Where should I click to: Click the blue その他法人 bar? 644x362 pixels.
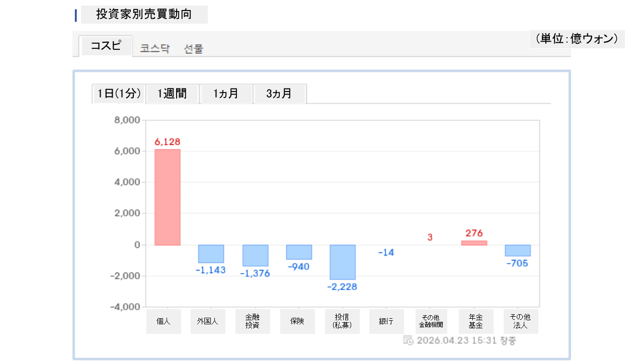[518, 250]
